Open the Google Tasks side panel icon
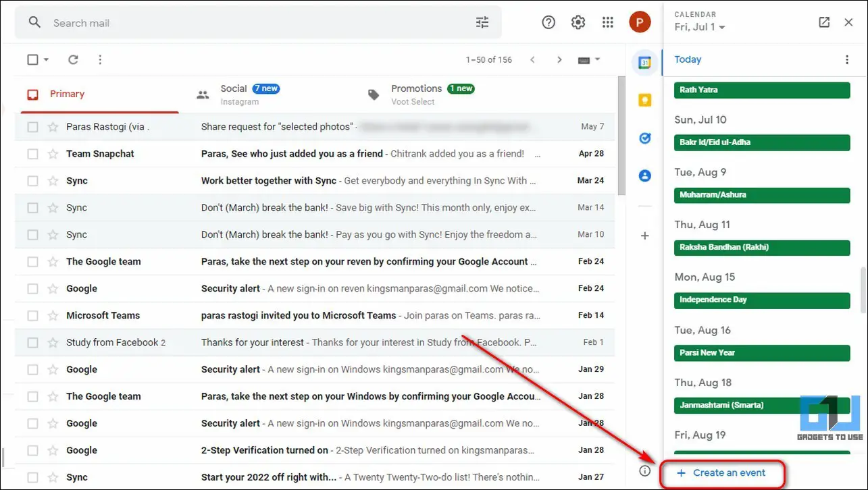The width and height of the screenshot is (868, 490). coord(644,138)
